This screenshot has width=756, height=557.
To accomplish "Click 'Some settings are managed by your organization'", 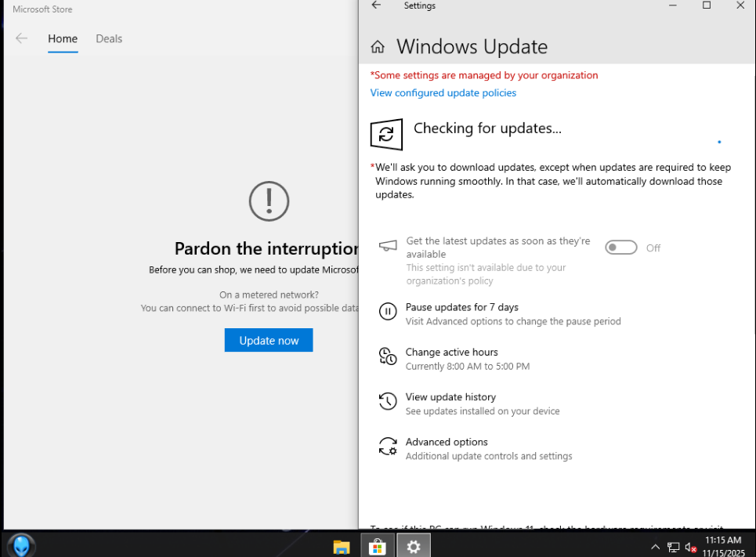I will (484, 75).
